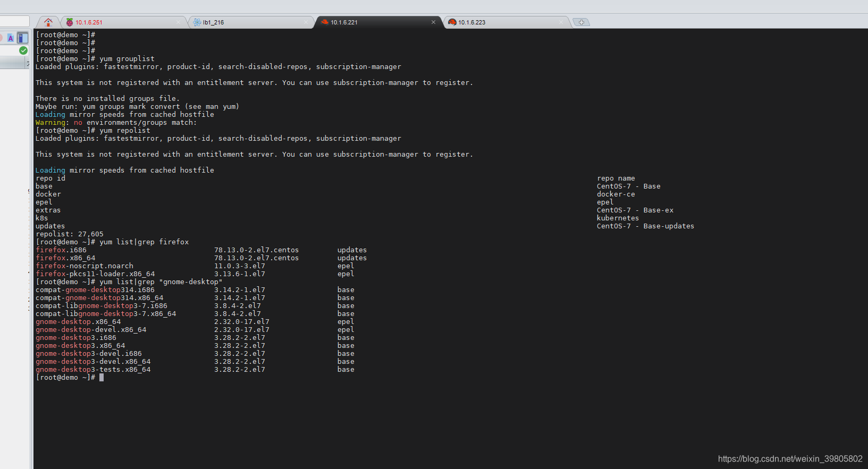
Task: Switch to the 10.1.6.223 session tab
Action: 506,22
